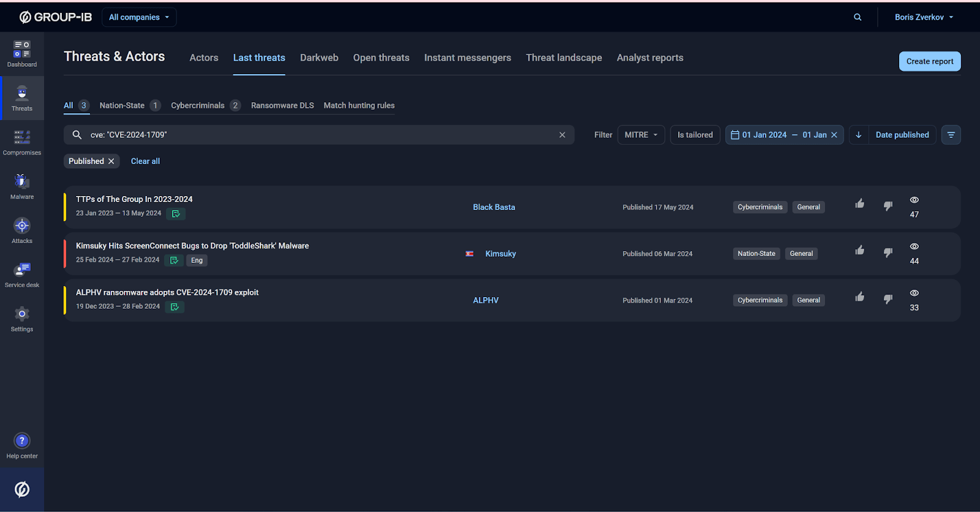Filter by Nation-State sub-tab
980x512 pixels.
click(x=130, y=105)
